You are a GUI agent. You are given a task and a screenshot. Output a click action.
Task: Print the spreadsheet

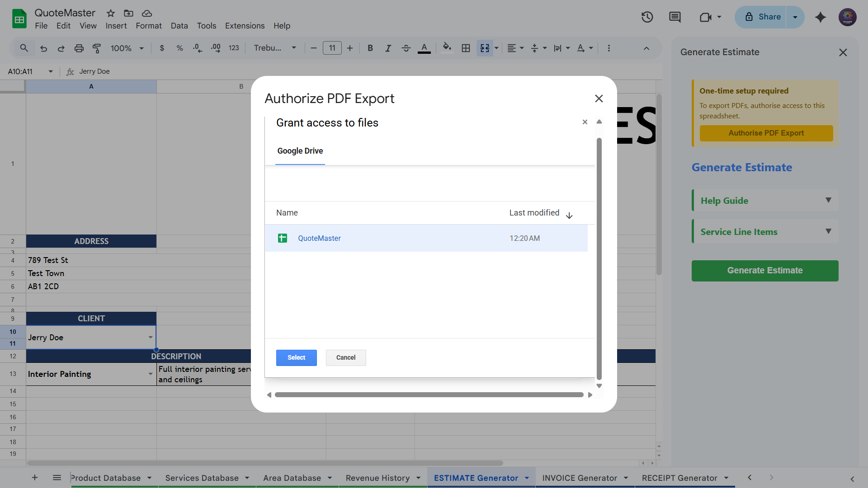point(79,48)
